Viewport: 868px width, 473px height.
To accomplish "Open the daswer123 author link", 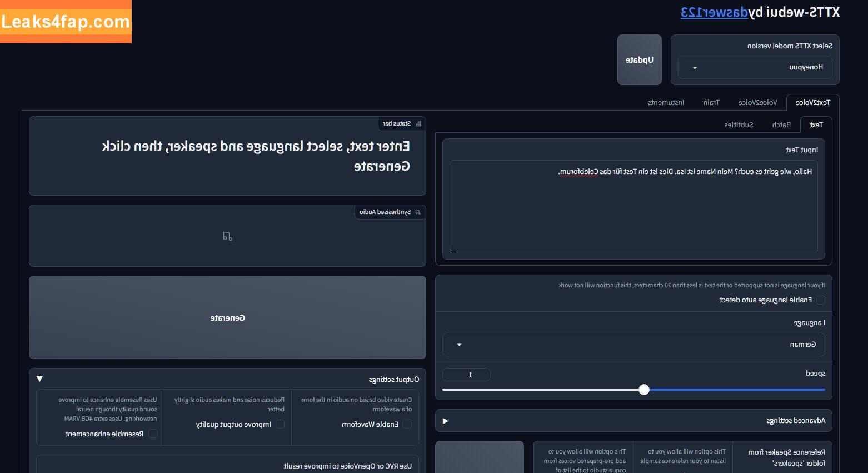I will pyautogui.click(x=714, y=12).
